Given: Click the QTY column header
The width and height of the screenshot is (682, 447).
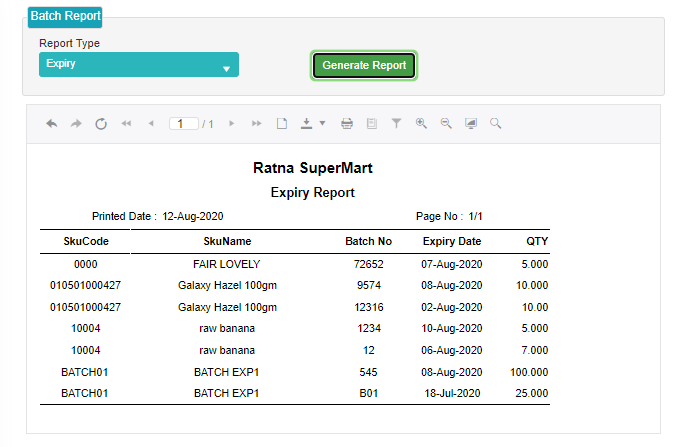Looking at the screenshot, I should tap(537, 241).
